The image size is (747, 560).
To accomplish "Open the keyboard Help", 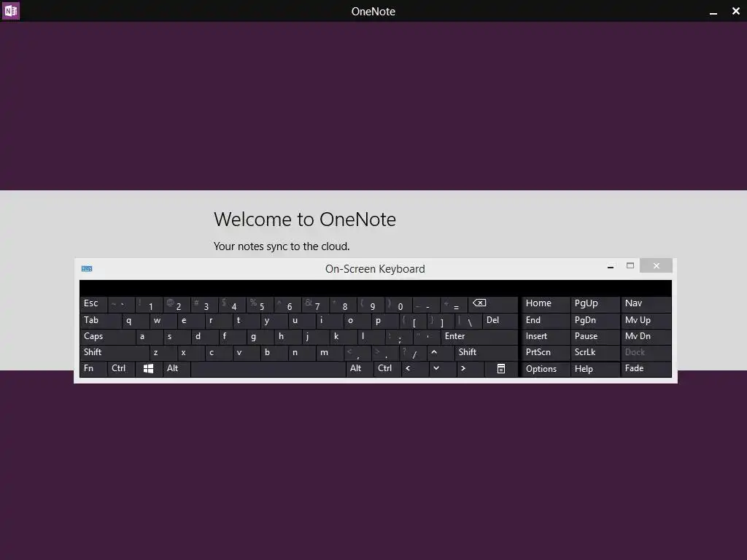I will [595, 369].
